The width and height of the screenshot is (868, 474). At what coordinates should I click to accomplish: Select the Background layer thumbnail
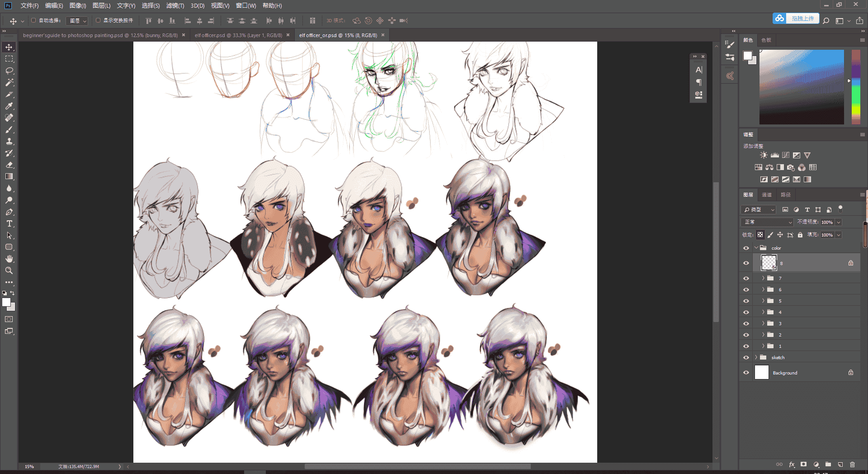[762, 372]
